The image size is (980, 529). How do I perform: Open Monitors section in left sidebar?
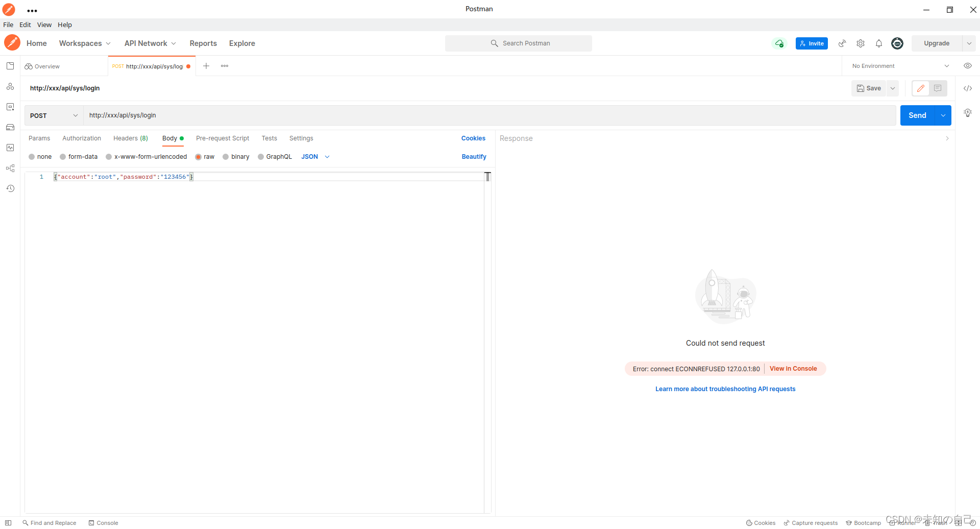coord(10,148)
